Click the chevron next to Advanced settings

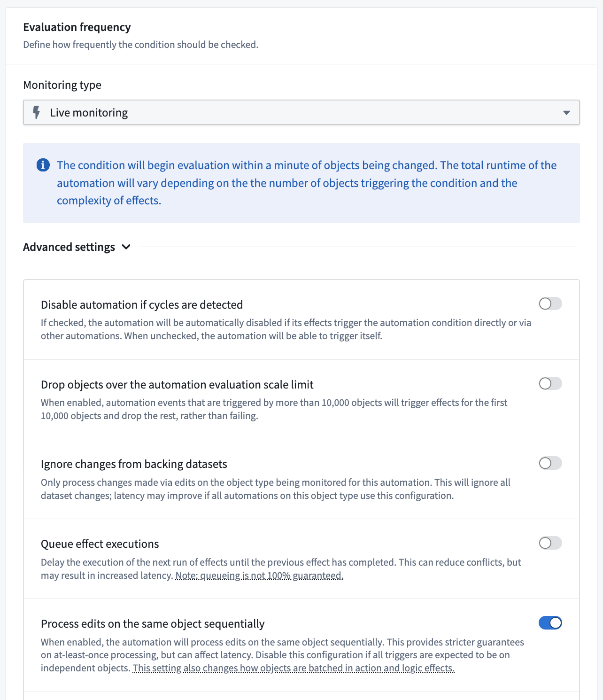click(126, 247)
